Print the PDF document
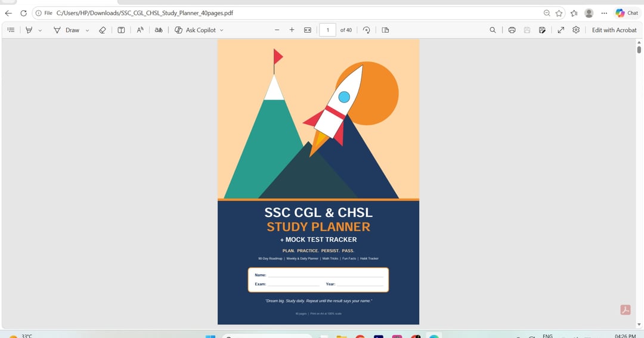The width and height of the screenshot is (644, 338). coord(512,30)
